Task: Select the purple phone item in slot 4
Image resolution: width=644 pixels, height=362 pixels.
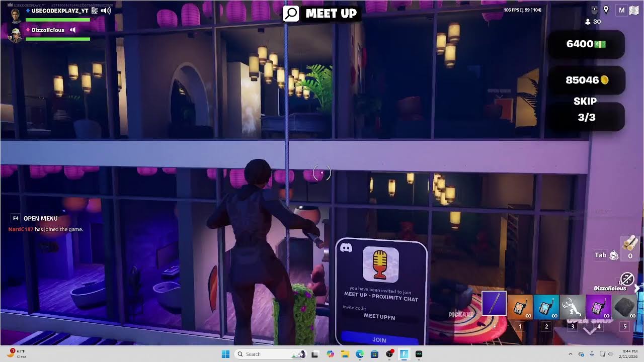Action: pyautogui.click(x=599, y=307)
